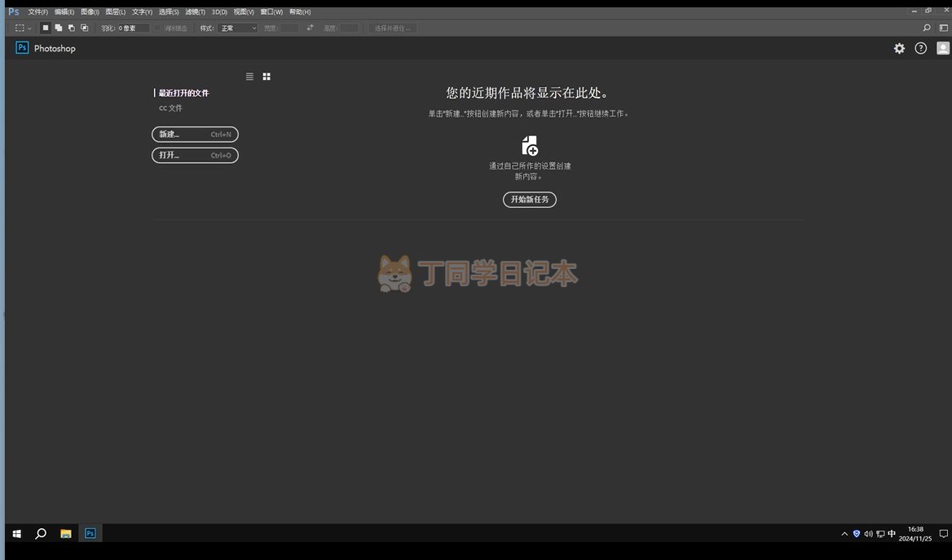Select Intersect with selection mode icon

[85, 28]
